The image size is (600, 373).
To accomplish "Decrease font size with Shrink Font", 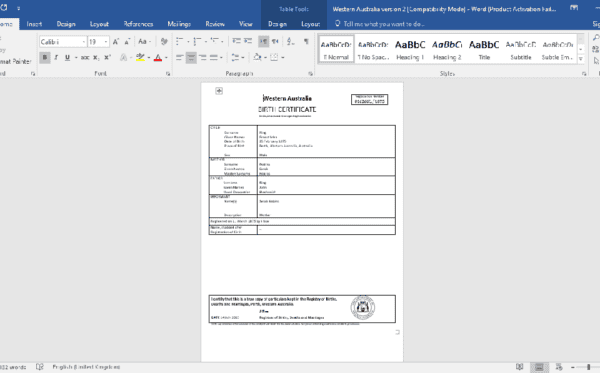I will click(127, 41).
